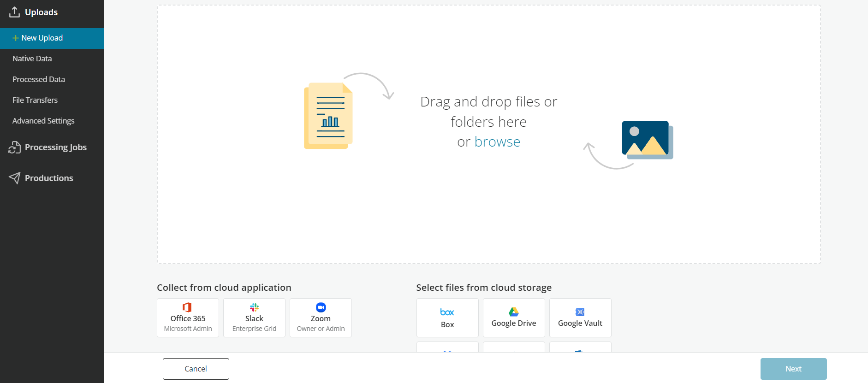The image size is (868, 383).
Task: Click the Next button
Action: 793,369
